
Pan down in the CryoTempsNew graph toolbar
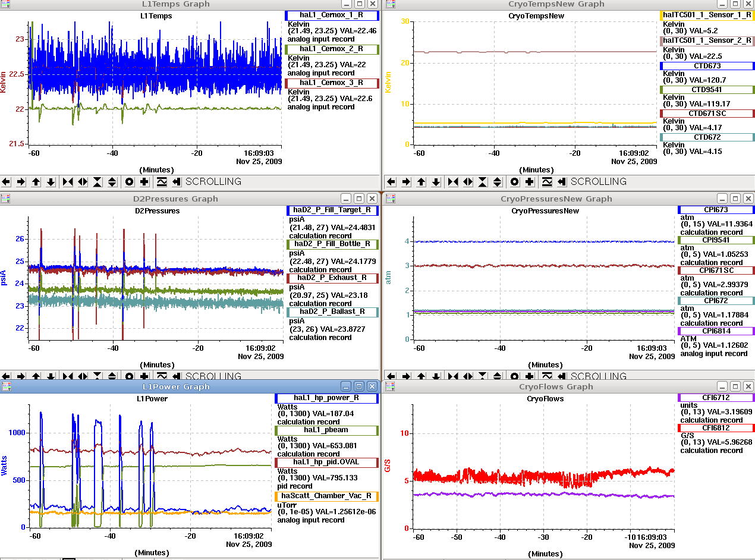pyautogui.click(x=436, y=182)
